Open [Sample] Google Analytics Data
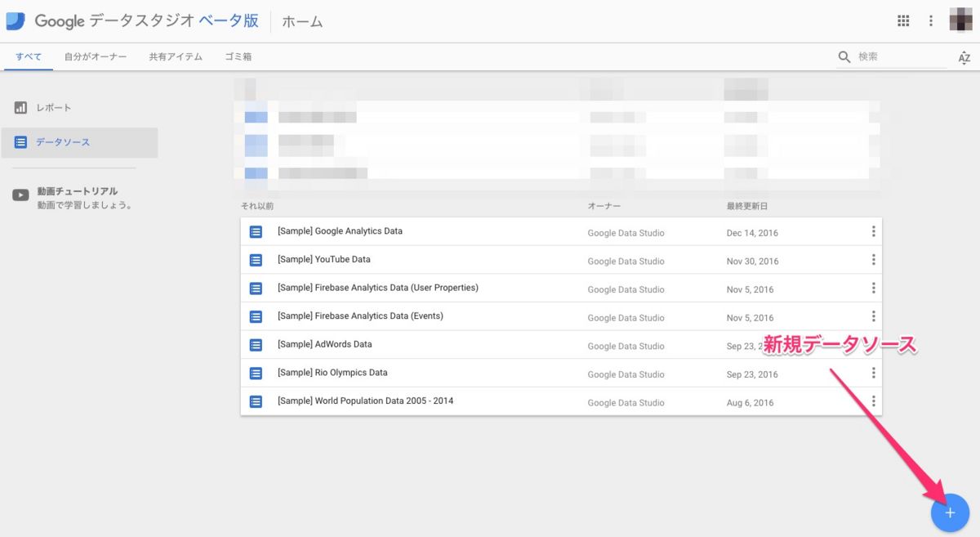The width and height of the screenshot is (980, 537). 340,231
